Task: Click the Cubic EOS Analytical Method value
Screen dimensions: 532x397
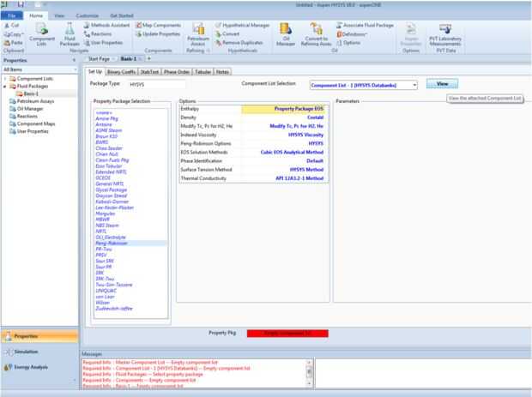Action: [x=292, y=153]
